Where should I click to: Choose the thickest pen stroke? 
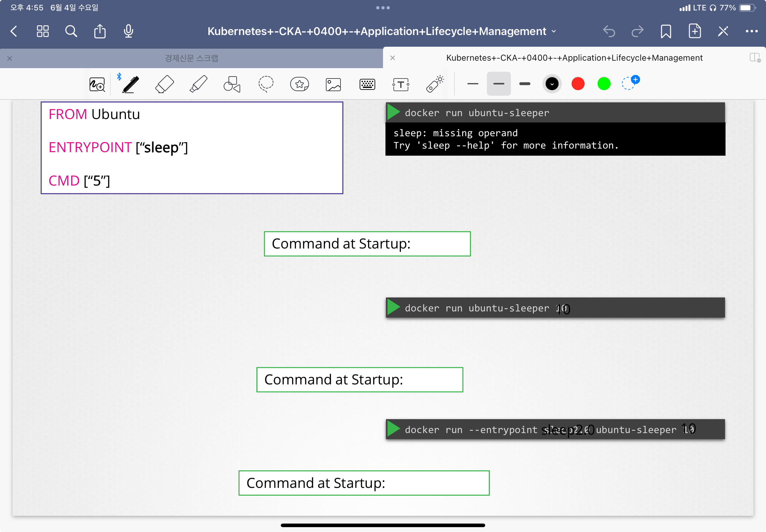click(525, 84)
